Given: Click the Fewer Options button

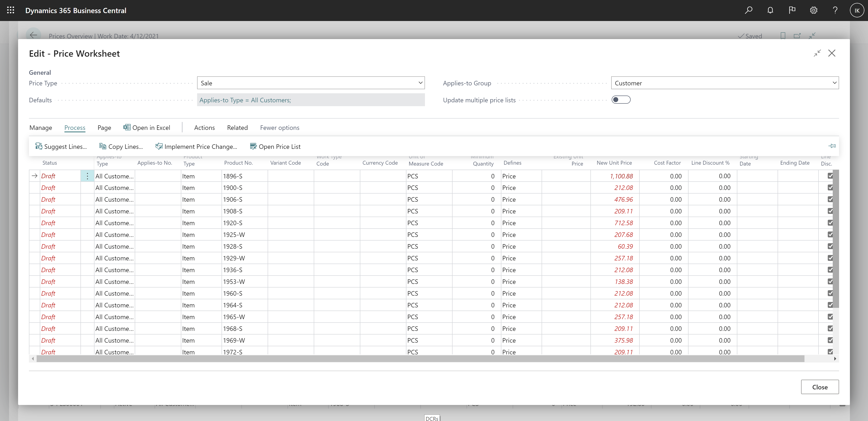Looking at the screenshot, I should coord(280,127).
